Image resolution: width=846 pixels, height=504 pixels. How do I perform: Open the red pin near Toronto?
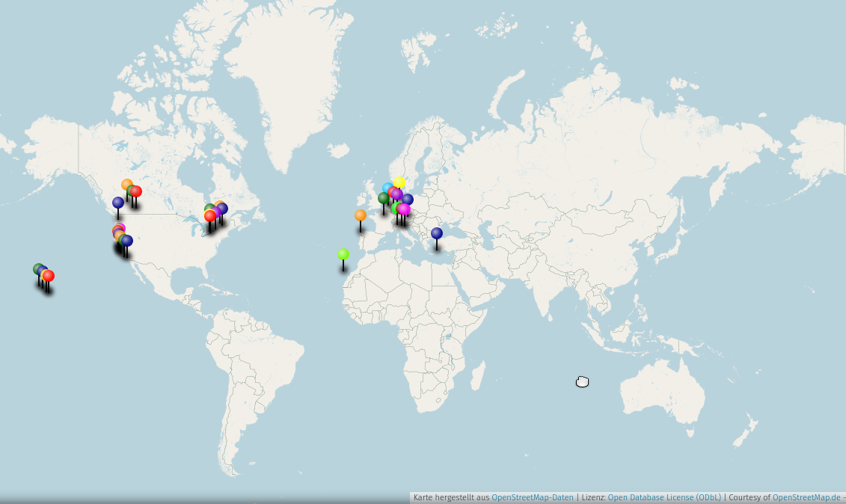[x=210, y=216]
